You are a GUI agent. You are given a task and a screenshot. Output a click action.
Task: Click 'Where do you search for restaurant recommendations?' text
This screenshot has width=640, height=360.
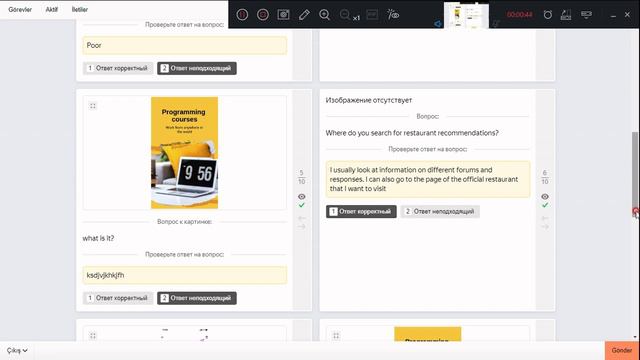412,133
